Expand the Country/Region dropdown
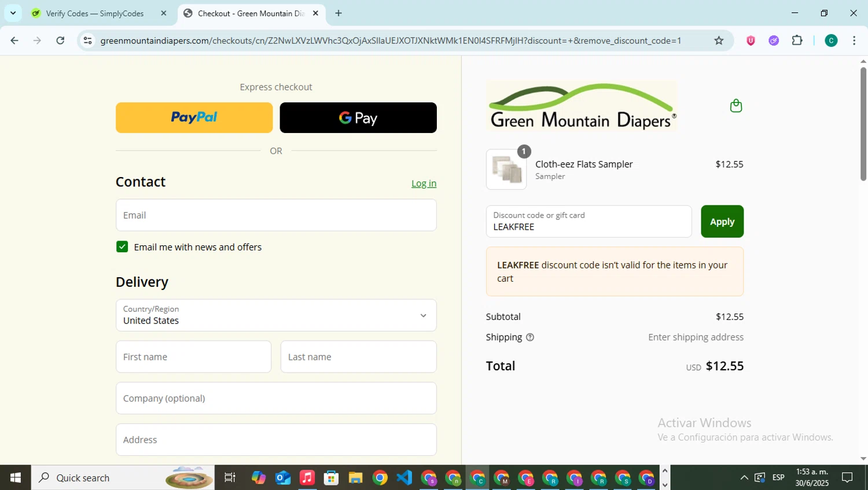This screenshot has height=490, width=868. pos(276,315)
